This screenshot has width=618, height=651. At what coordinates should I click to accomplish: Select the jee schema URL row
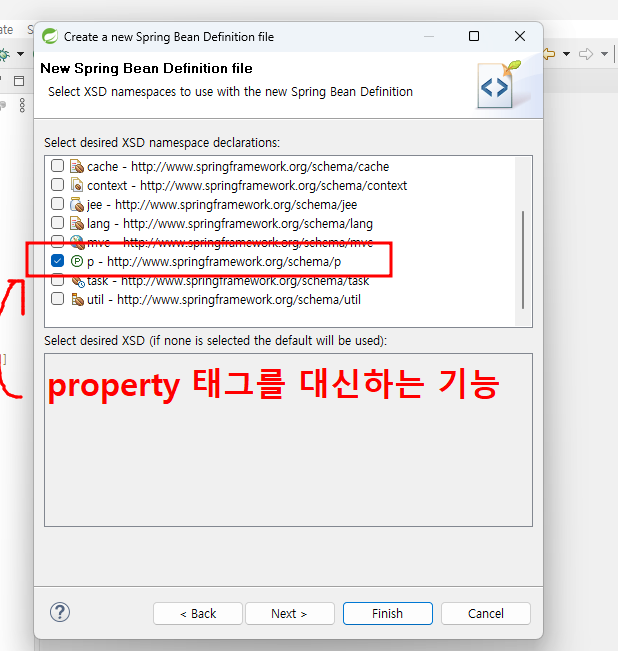click(222, 205)
